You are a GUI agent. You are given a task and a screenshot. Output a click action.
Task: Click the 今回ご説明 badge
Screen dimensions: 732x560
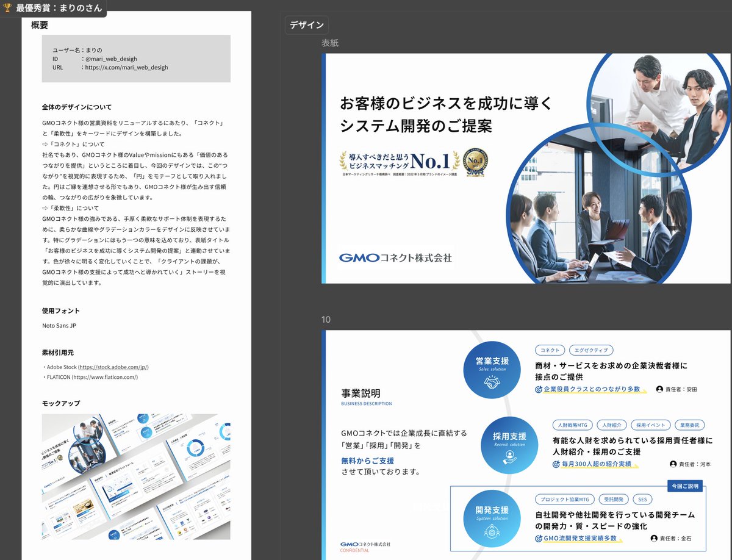pyautogui.click(x=685, y=486)
